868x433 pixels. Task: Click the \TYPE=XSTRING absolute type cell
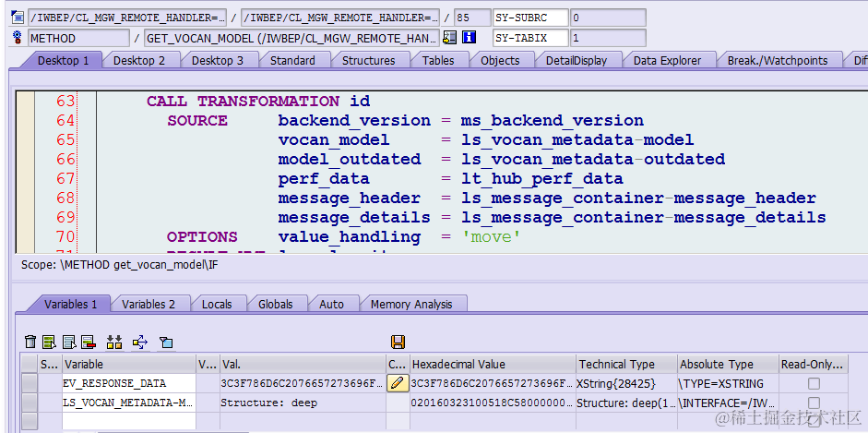728,383
